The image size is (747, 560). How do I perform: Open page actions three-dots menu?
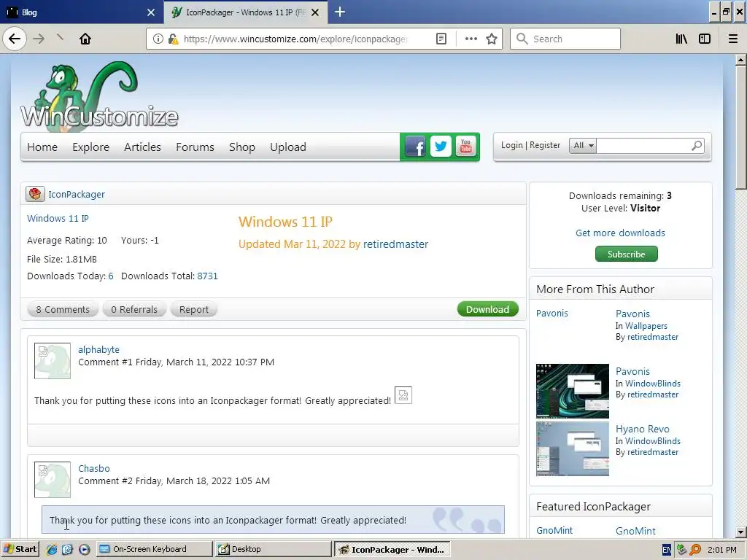click(x=471, y=39)
